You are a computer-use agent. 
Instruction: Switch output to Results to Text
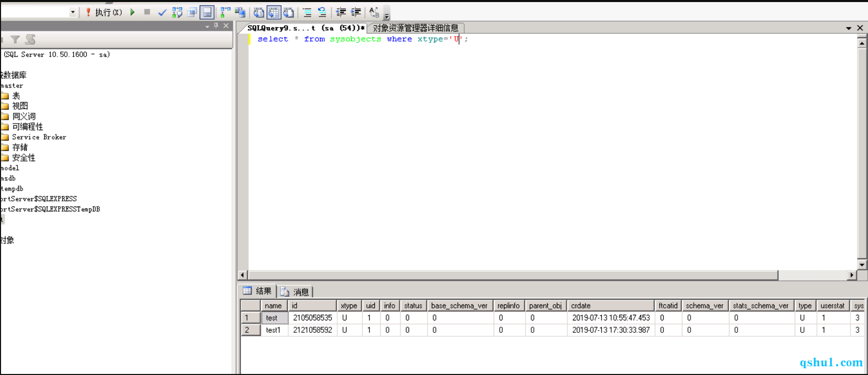click(x=259, y=12)
